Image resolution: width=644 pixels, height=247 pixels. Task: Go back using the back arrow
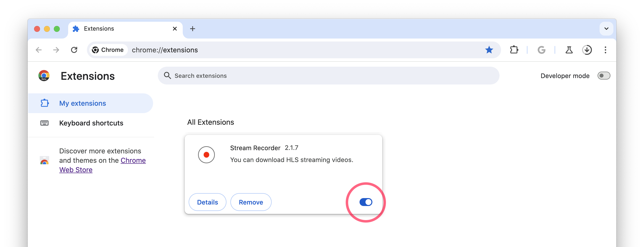[39, 50]
